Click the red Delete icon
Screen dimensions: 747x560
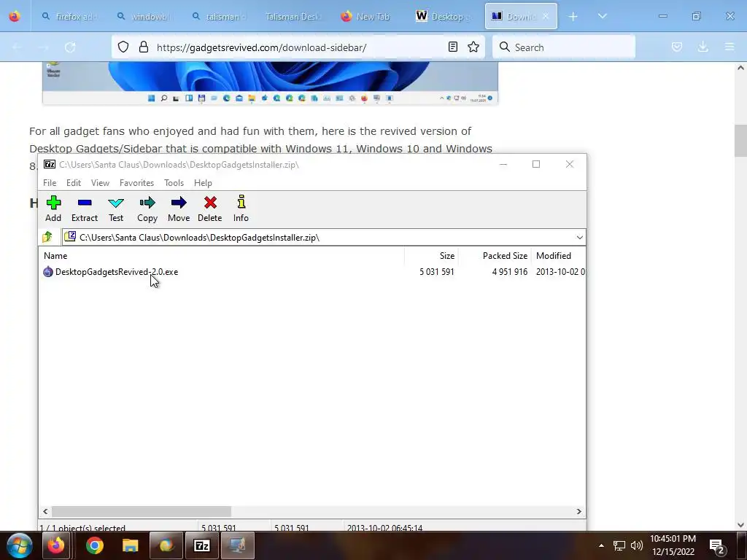pos(209,209)
